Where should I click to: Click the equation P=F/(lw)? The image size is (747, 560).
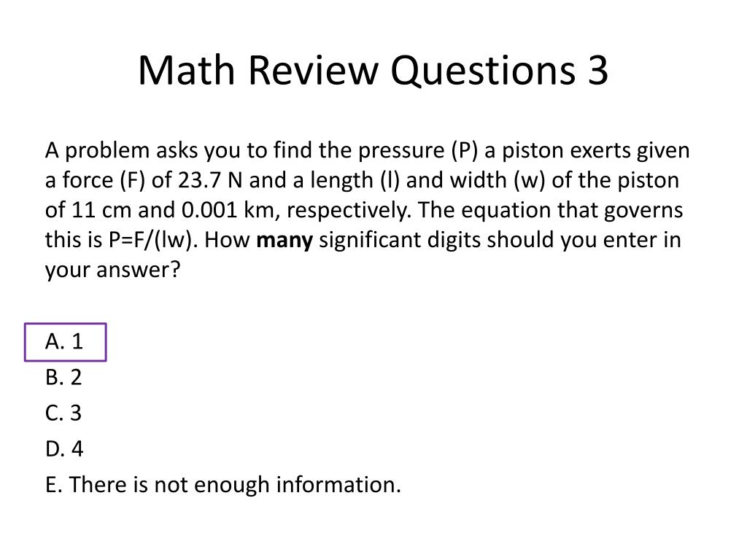coord(153,240)
